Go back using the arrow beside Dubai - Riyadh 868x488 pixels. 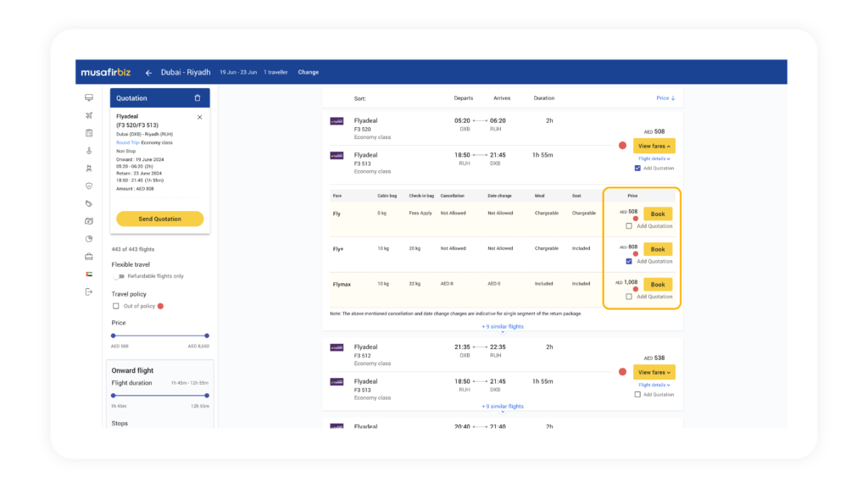click(x=148, y=73)
